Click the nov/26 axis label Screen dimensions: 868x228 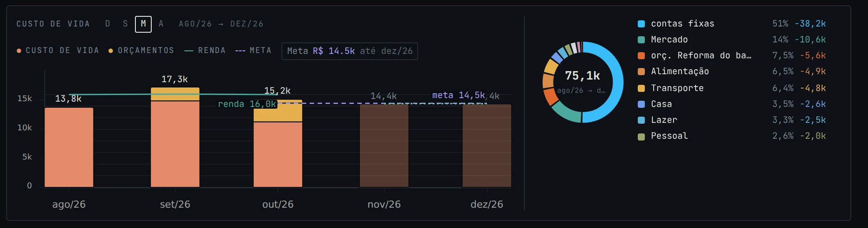[384, 204]
